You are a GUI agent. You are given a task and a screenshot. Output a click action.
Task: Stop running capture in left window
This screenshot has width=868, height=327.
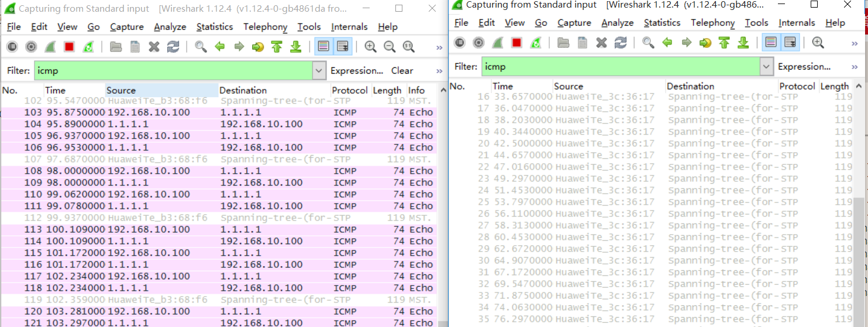[69, 47]
